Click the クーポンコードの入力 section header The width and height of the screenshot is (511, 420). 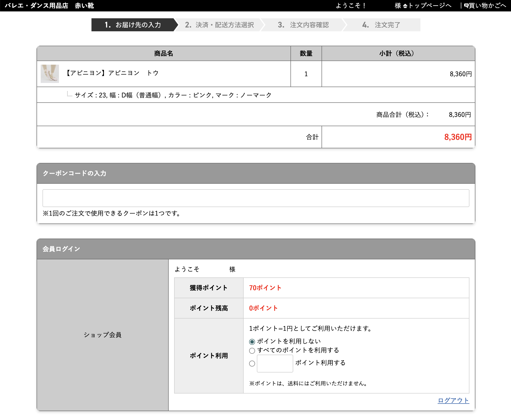tap(75, 173)
